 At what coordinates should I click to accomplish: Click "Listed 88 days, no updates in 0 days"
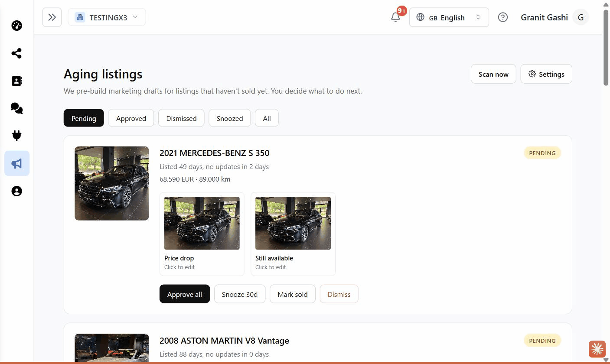[214, 354]
